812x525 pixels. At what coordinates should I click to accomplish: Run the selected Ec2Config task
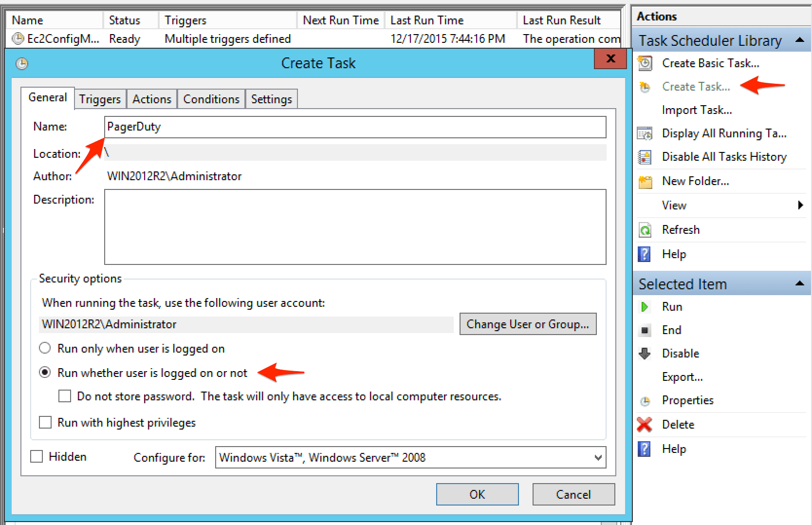coord(671,306)
